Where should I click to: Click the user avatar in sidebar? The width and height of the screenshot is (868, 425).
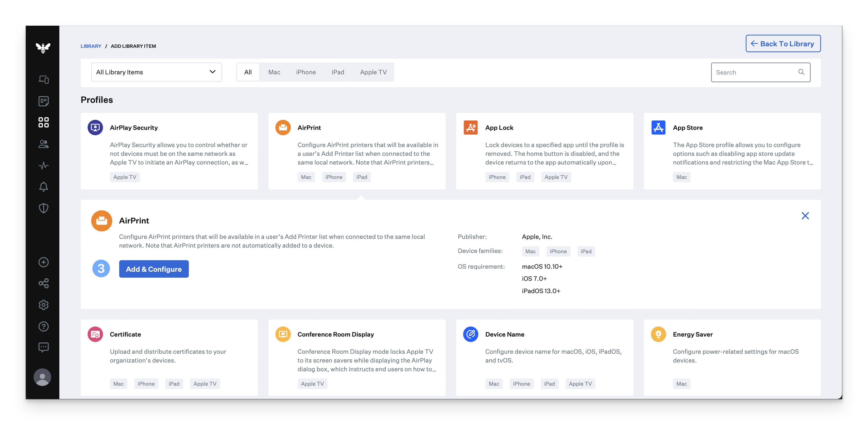click(42, 377)
